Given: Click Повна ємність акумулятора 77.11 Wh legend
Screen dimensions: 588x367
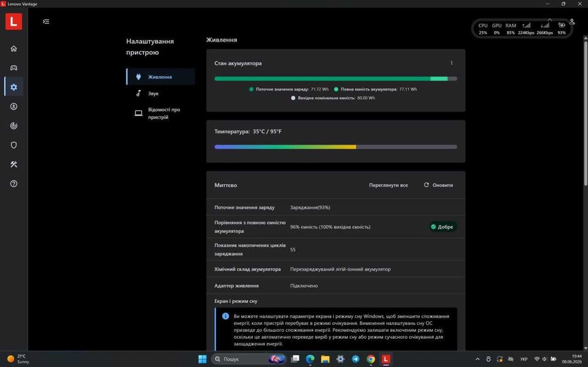Looking at the screenshot, I should pos(375,89).
